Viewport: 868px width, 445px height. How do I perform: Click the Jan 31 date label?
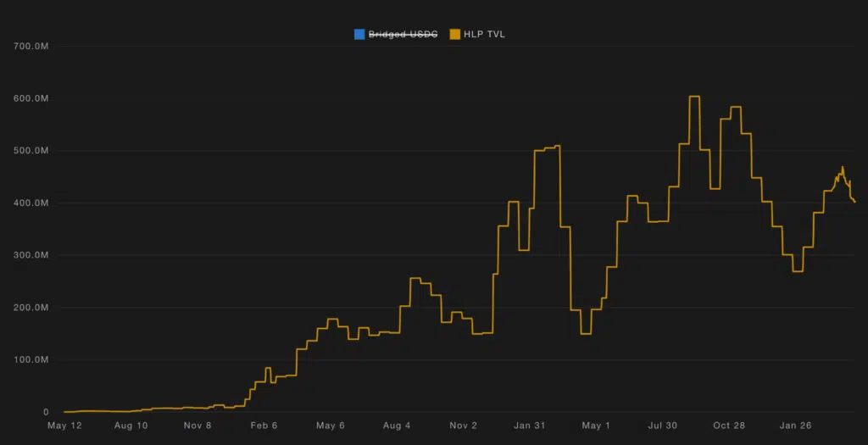(x=530, y=426)
